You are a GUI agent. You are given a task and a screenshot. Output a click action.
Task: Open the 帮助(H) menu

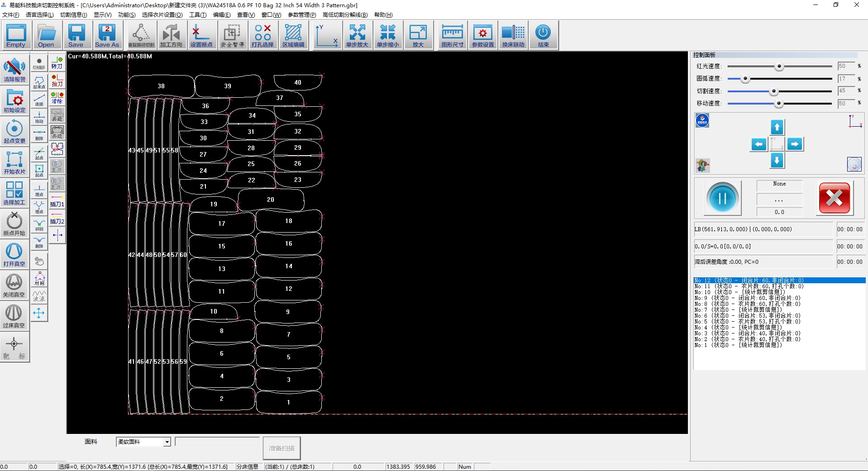point(383,15)
